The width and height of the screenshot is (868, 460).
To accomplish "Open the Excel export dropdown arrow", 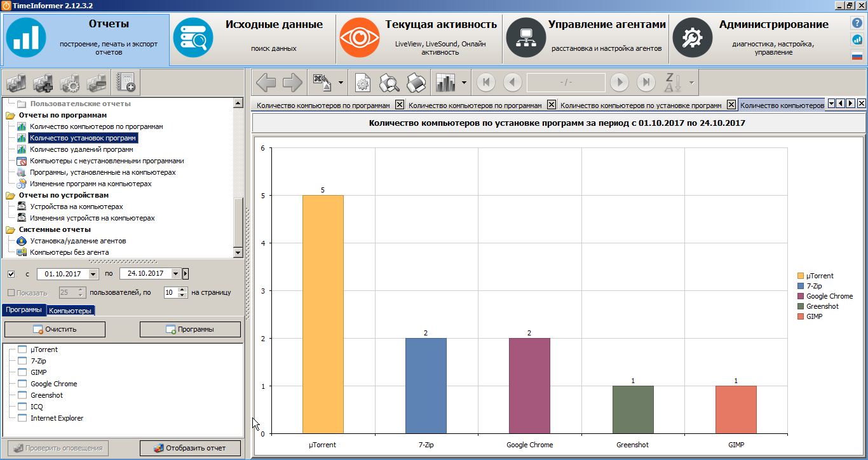I will coord(341,83).
